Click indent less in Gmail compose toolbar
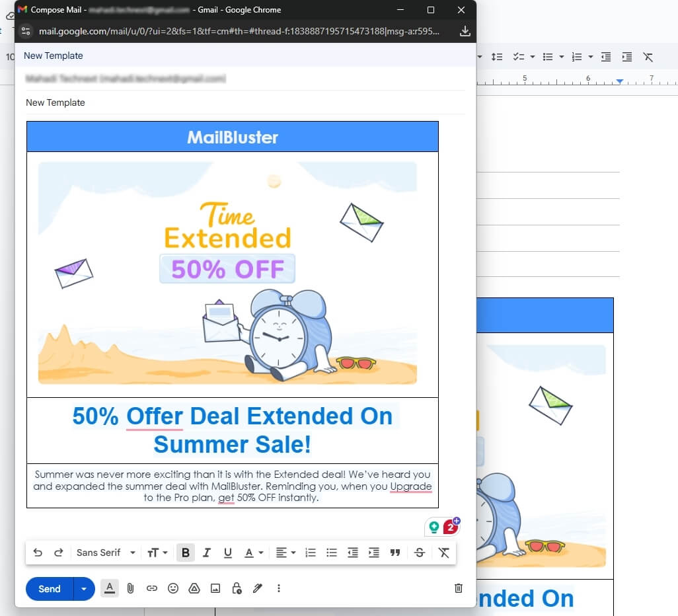Viewport: 678px width, 616px height. click(353, 553)
